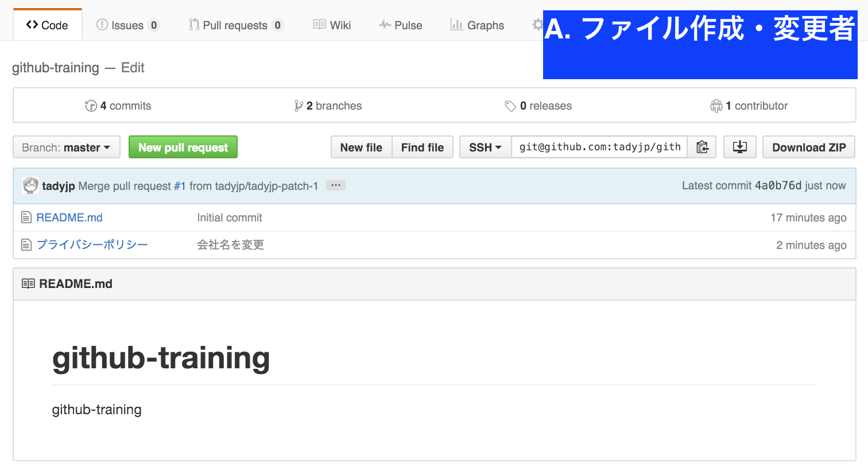Show the 2 branches list
868x475 pixels.
coord(328,106)
